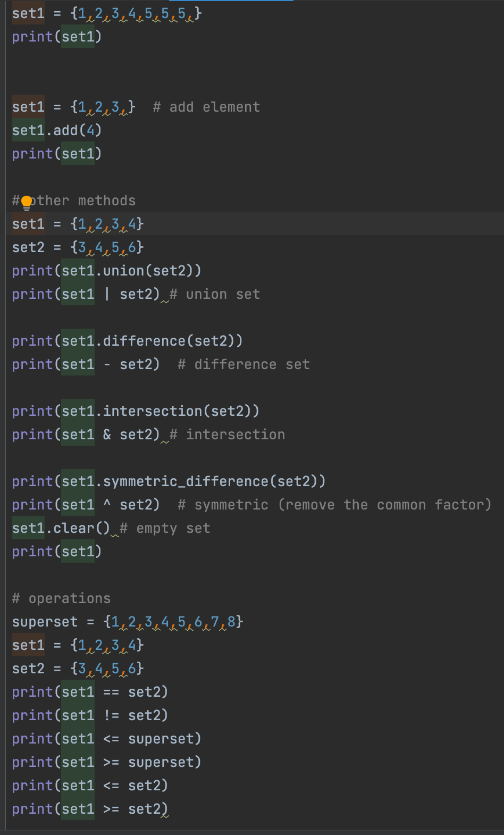Click the superset variable assignment
The height and width of the screenshot is (835, 504).
point(45,622)
